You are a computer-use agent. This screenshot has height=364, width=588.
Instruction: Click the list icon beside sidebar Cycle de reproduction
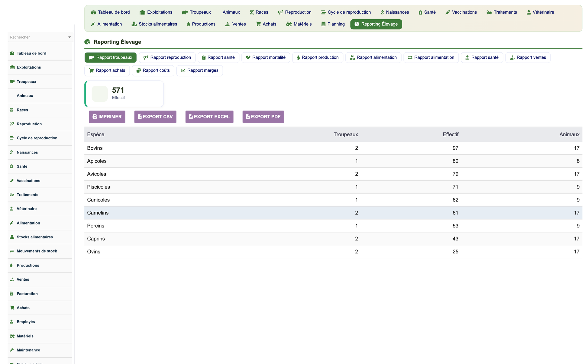pyautogui.click(x=11, y=138)
